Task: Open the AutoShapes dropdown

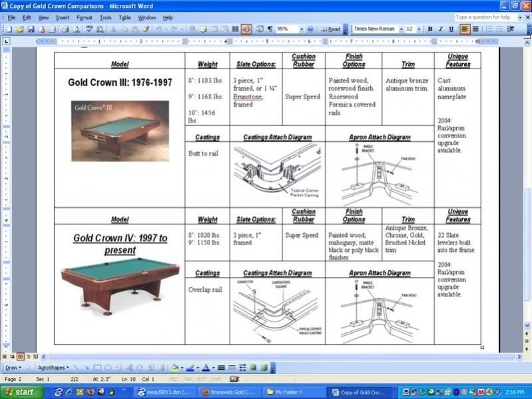Action: [53, 368]
